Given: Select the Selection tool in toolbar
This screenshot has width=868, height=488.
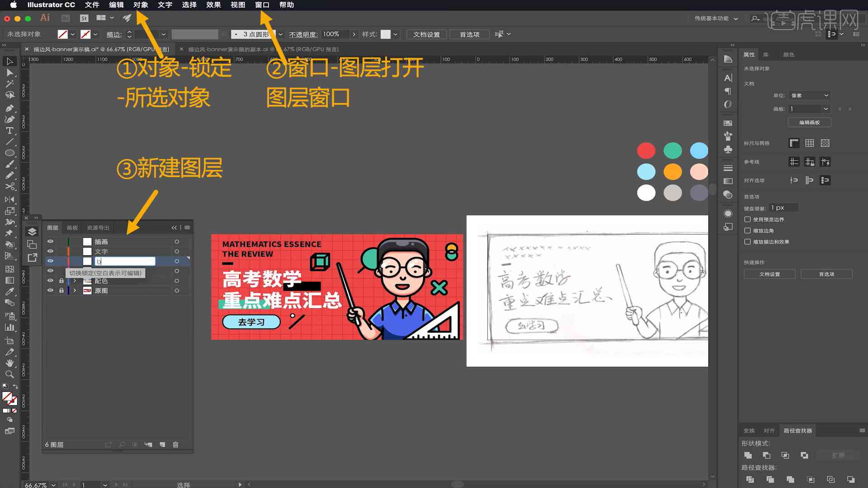Looking at the screenshot, I should point(9,61).
